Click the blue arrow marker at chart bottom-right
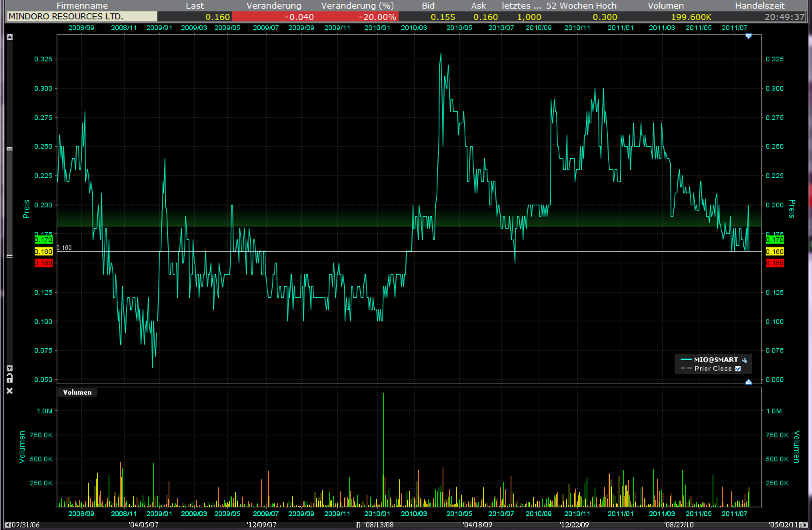This screenshot has width=812, height=530. coord(748,382)
